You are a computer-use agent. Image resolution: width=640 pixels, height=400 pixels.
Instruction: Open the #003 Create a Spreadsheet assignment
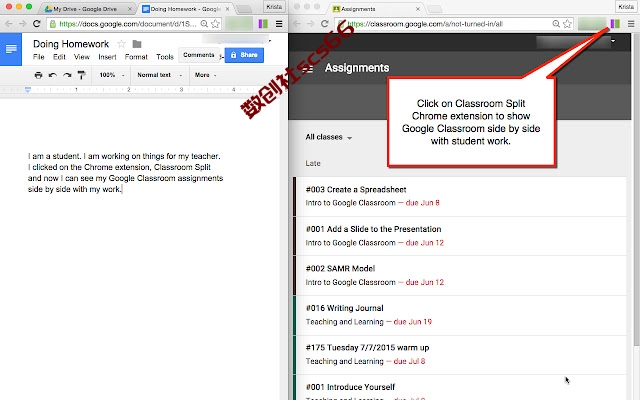coord(460,196)
